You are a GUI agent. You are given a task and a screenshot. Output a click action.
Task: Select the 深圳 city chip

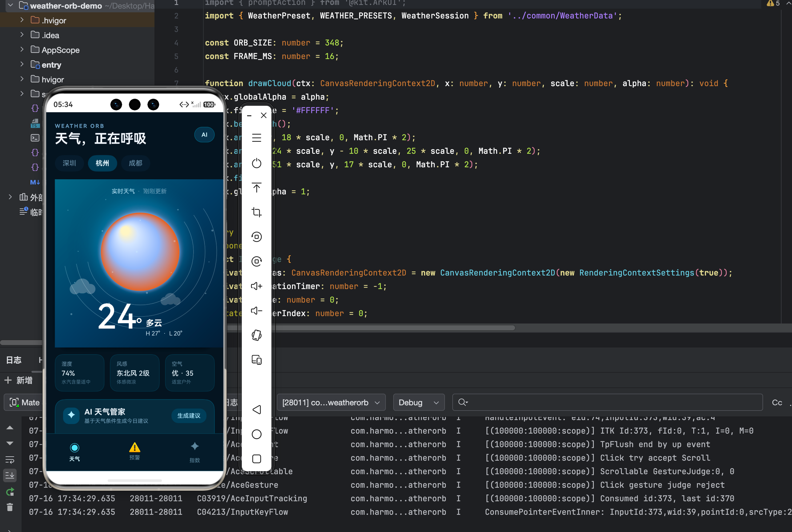point(69,163)
